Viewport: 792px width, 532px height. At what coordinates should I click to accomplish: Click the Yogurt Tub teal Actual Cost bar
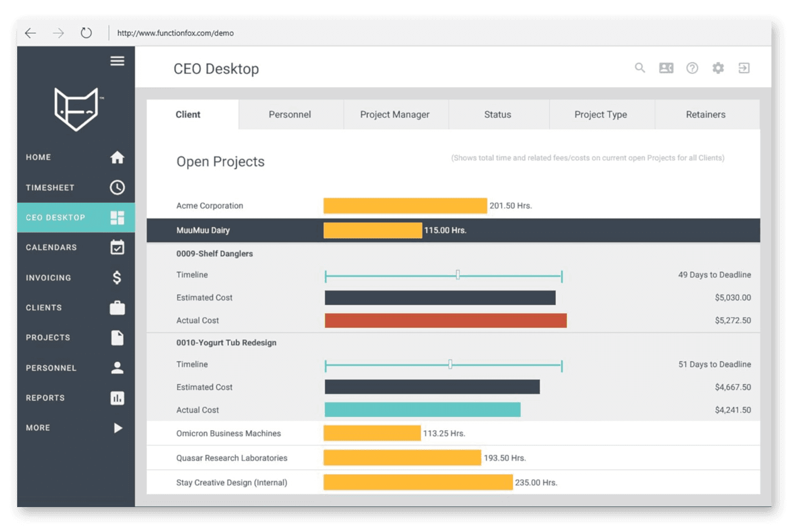pos(423,410)
